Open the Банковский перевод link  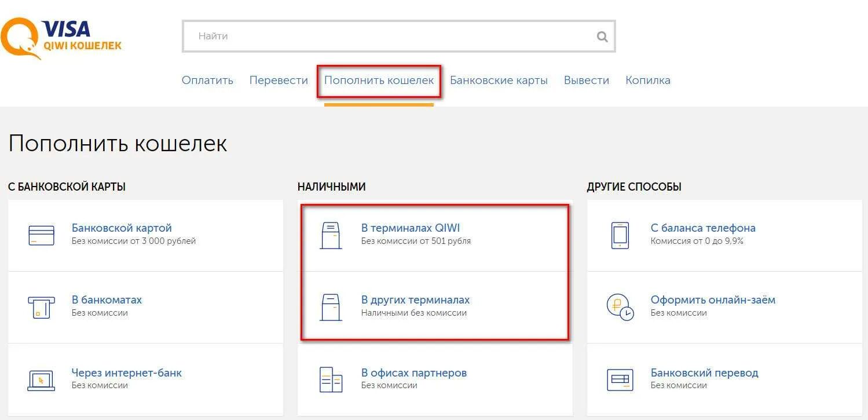coord(704,373)
